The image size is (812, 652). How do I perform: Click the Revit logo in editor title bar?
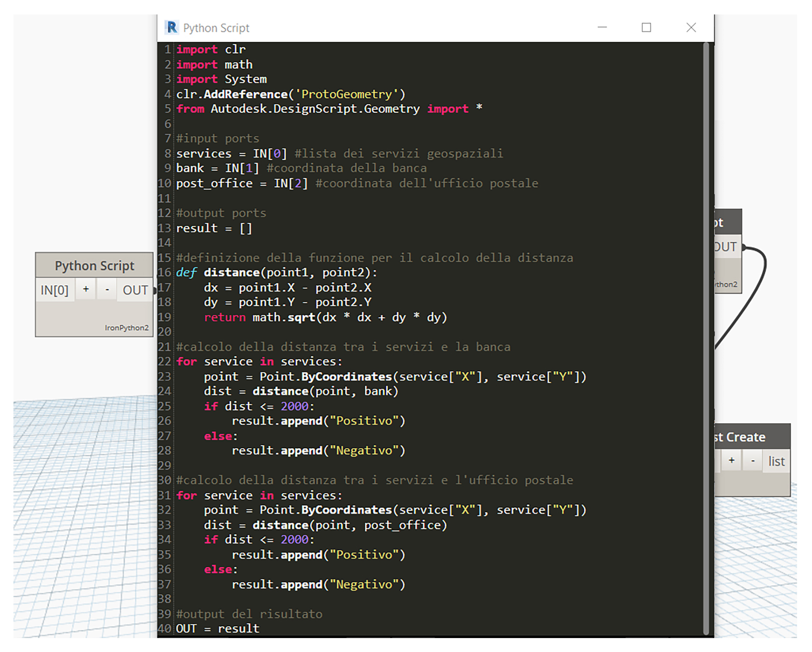point(172,27)
